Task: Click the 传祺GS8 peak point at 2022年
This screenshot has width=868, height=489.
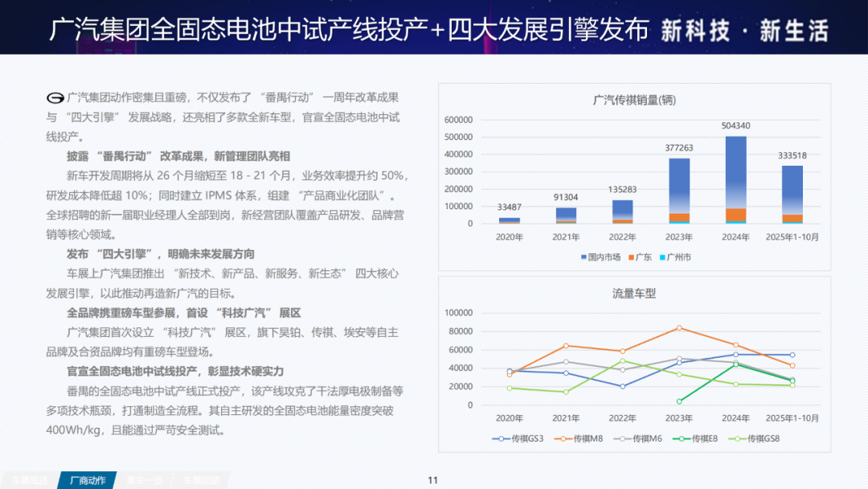Action: pyautogui.click(x=623, y=361)
